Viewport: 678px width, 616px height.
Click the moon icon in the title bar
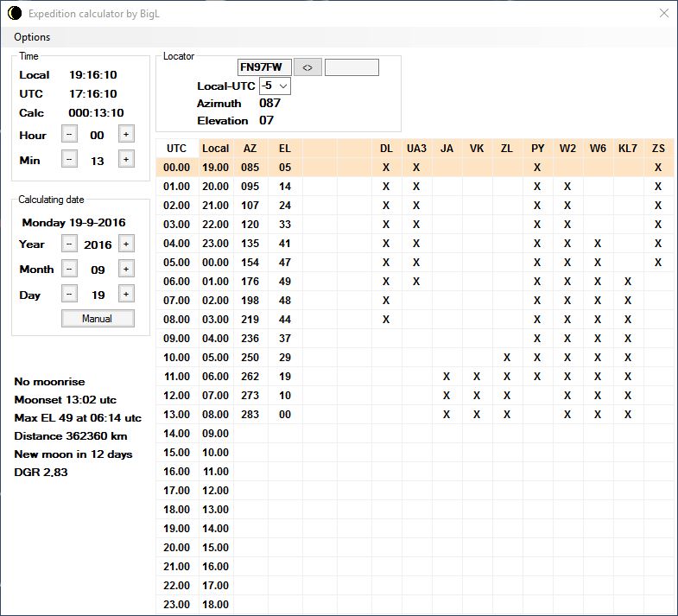(15, 14)
